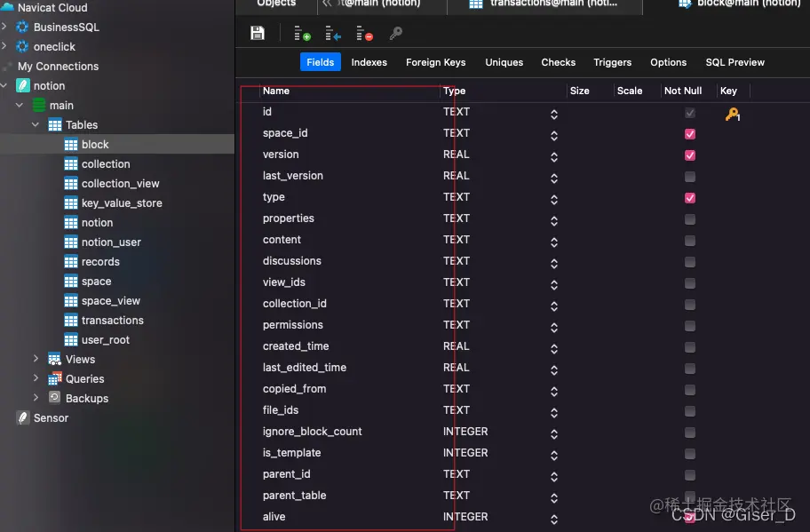
Task: Click the BusinessSQL cloud project icon
Action: coord(22,27)
